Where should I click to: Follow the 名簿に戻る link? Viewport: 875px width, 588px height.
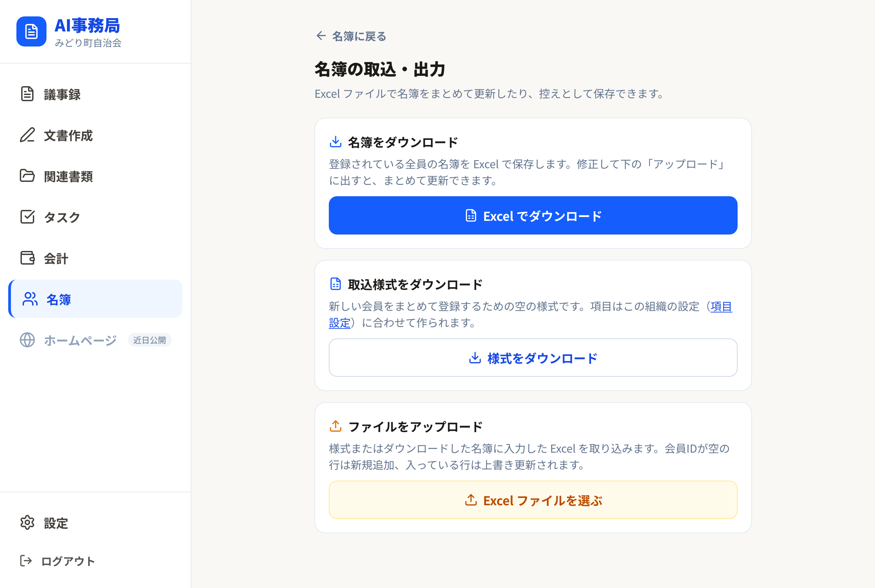pos(351,36)
